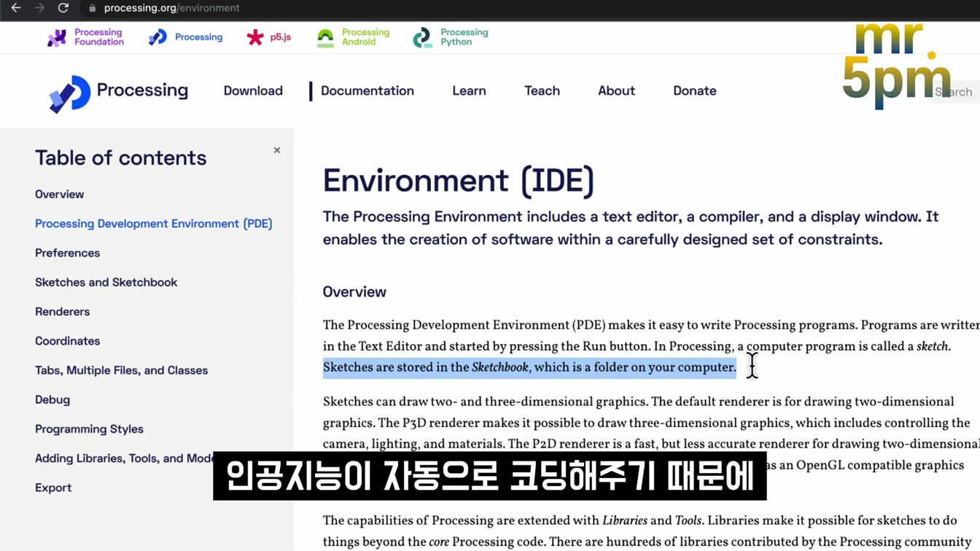Go to Coordinates section
This screenshot has width=980, height=551.
(x=67, y=341)
